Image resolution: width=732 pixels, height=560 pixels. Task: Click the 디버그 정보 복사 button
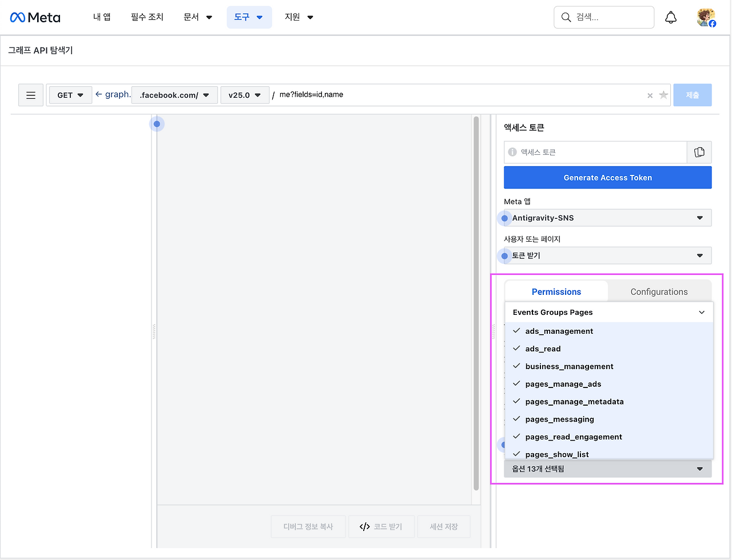pyautogui.click(x=308, y=526)
